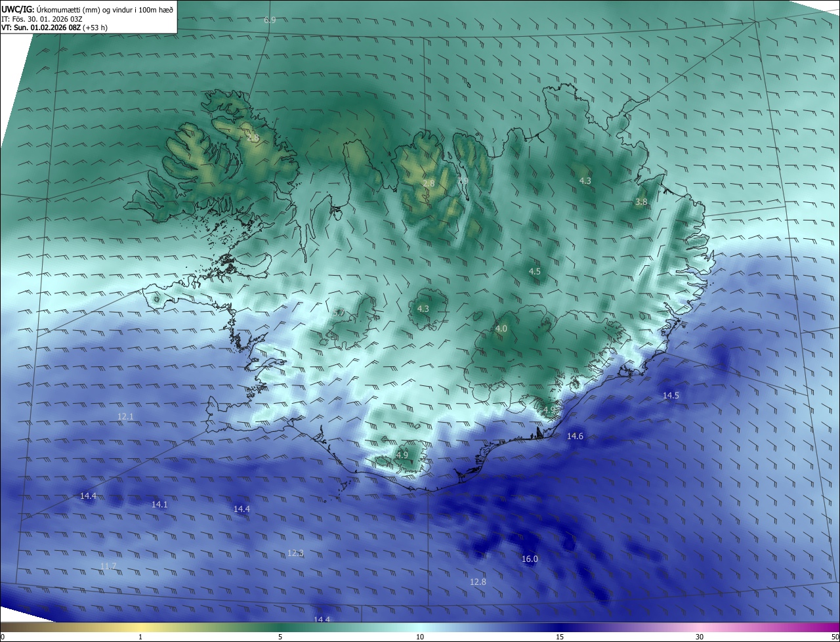The height and width of the screenshot is (642, 840).
Task: Click the 12.1 value label west of Iceland
Action: [x=125, y=416]
